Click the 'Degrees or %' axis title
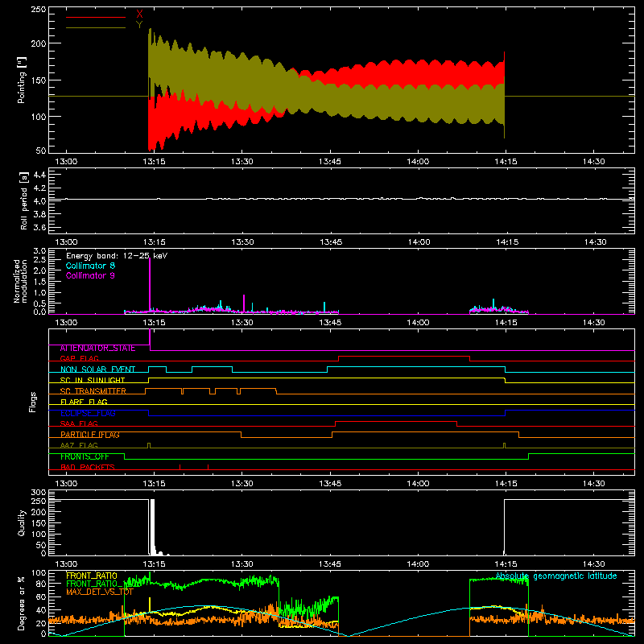Screen dimensions: 644x644 (22, 603)
